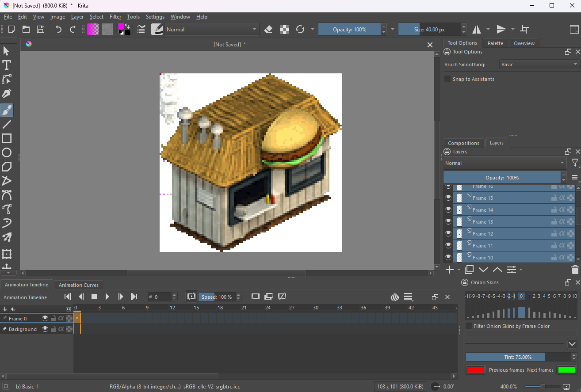Duplicate the layer or mask

point(469,270)
